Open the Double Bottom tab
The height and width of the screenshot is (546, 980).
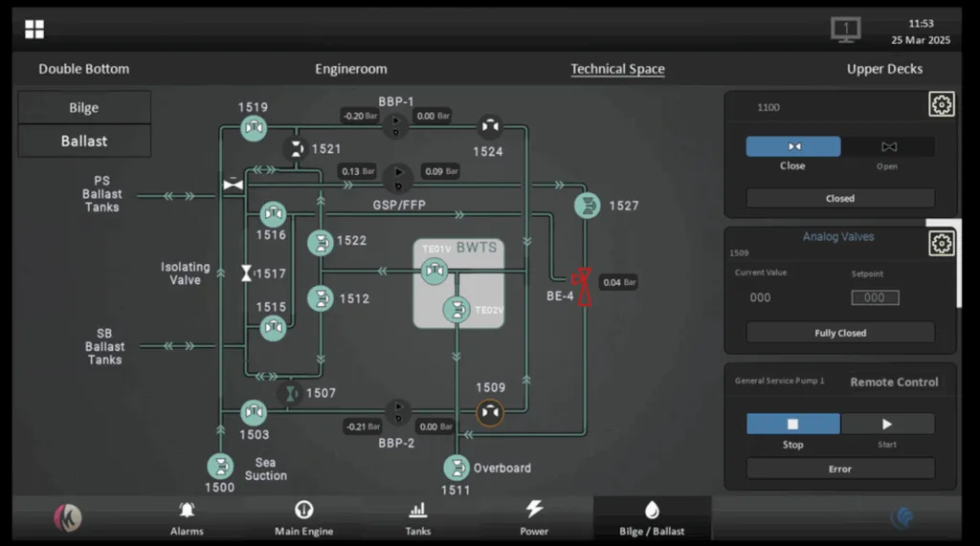click(84, 69)
